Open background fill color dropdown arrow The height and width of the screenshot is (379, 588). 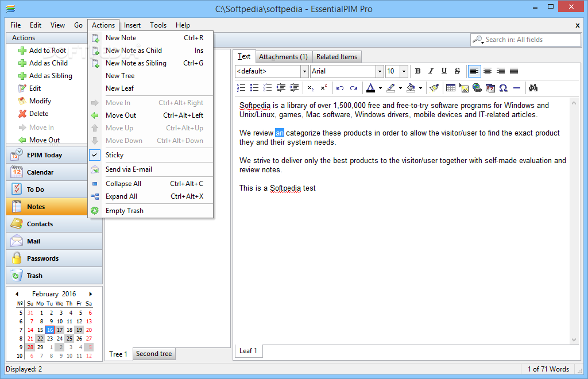[x=420, y=88]
